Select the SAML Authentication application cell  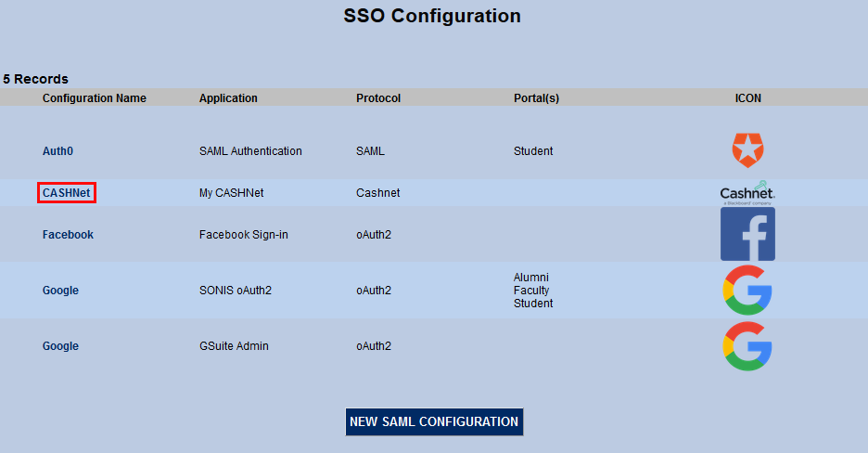pos(250,151)
